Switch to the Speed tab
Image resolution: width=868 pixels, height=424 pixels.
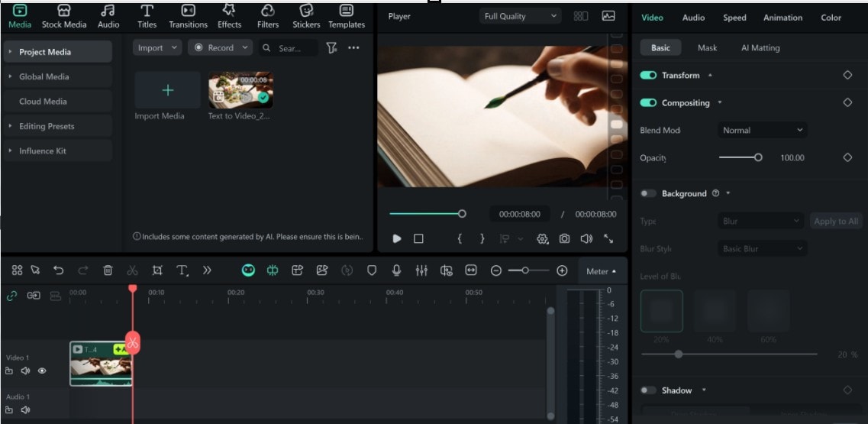pos(734,17)
